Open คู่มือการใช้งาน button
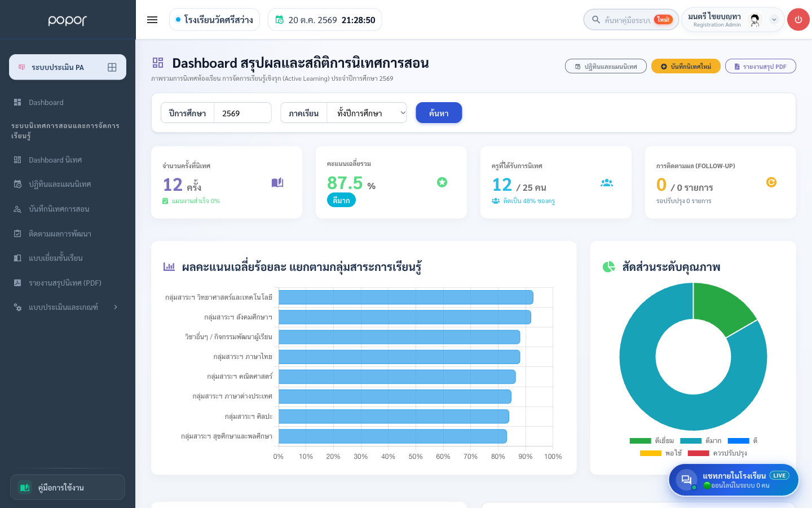The height and width of the screenshot is (508, 812). coord(68,487)
